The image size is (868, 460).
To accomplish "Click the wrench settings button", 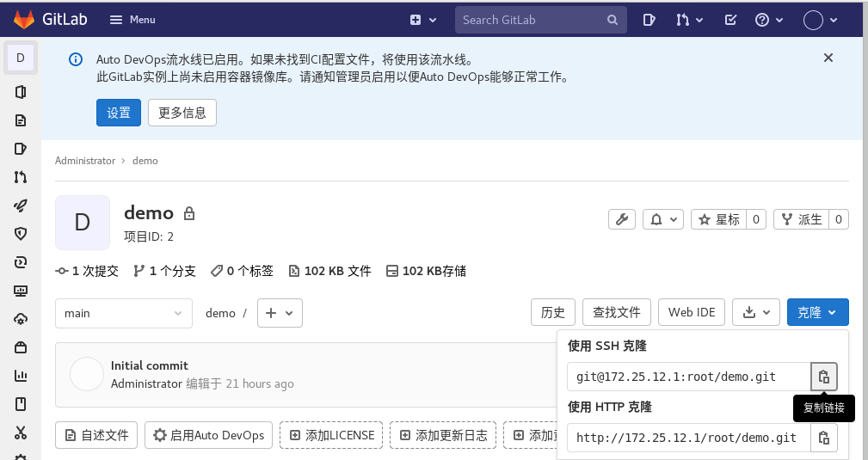I will [622, 219].
